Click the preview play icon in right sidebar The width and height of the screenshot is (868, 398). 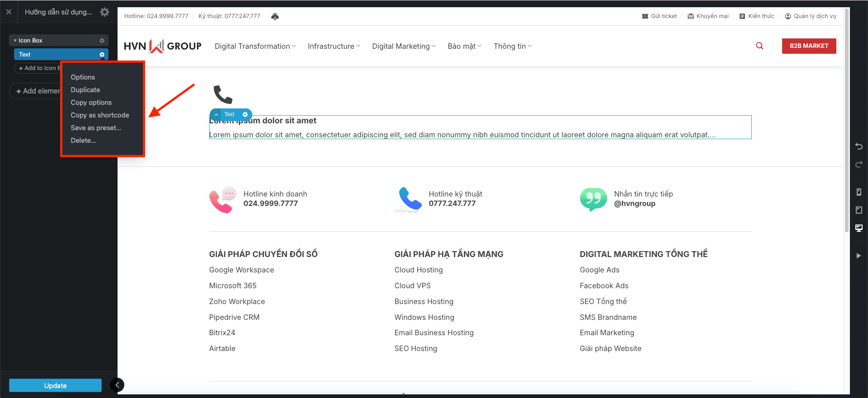pyautogui.click(x=859, y=256)
